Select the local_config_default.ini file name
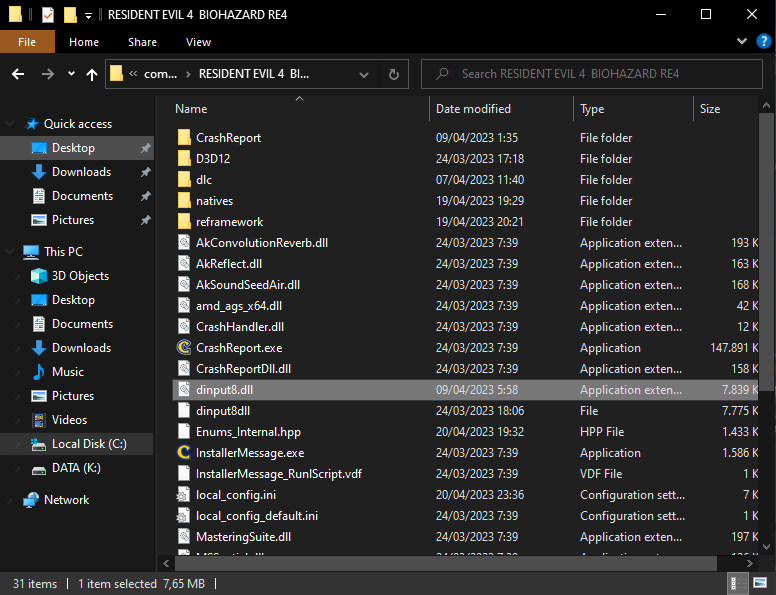This screenshot has height=595, width=776. 257,516
